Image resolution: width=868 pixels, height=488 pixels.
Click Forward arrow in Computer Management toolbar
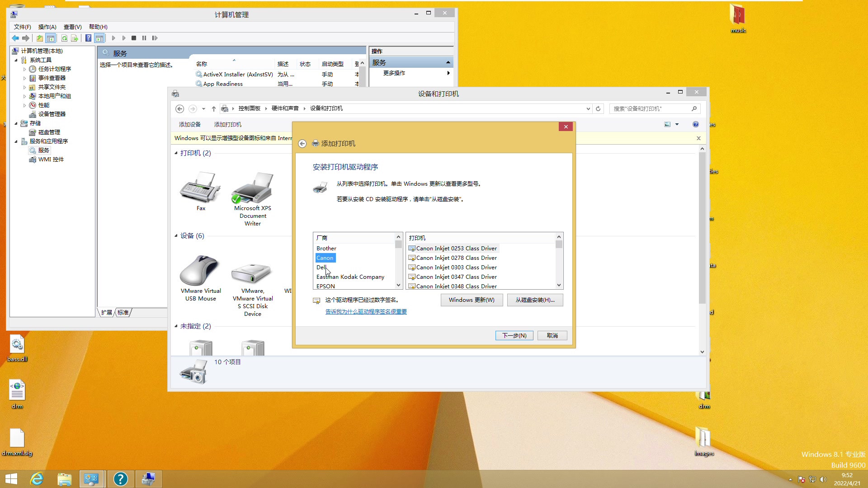tap(26, 38)
